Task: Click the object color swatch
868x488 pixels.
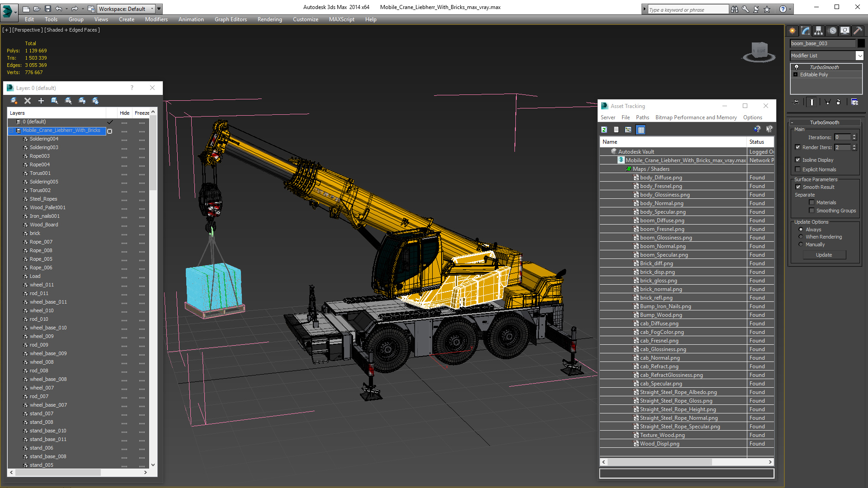Action: click(x=861, y=43)
